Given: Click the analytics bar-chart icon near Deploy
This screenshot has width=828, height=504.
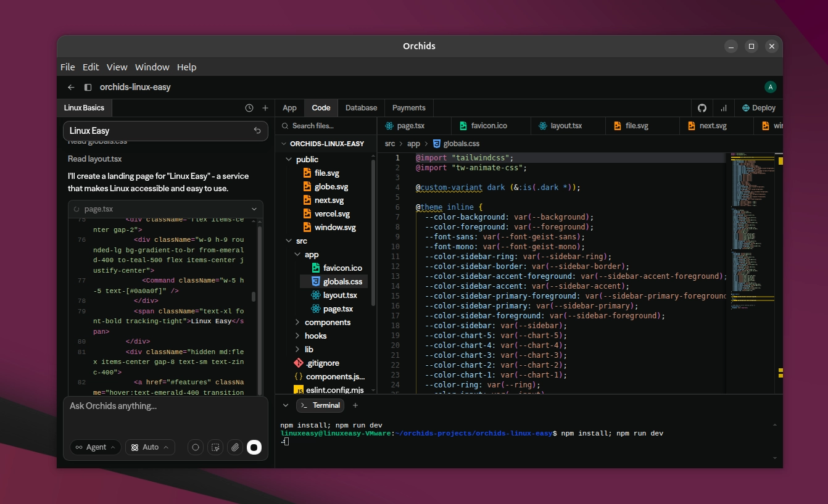Looking at the screenshot, I should 724,108.
